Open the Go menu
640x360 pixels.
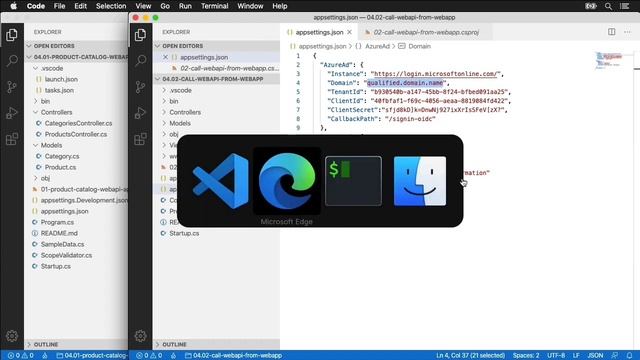165,6
